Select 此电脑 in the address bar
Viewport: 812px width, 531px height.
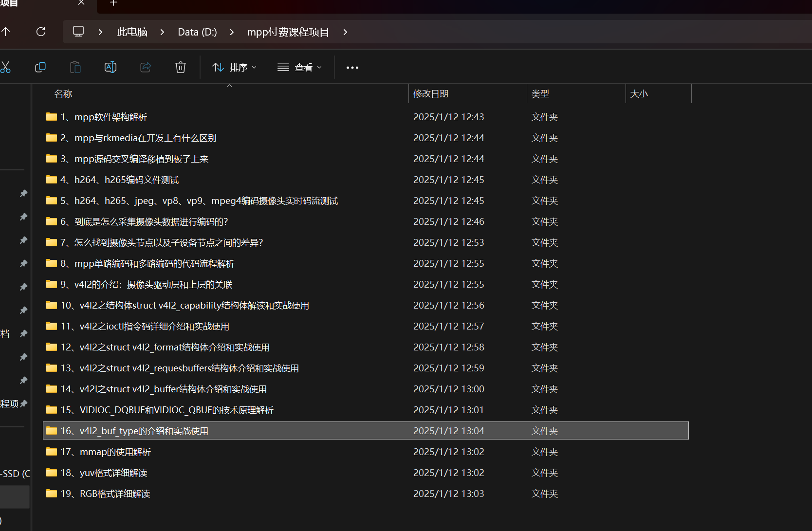pos(132,32)
